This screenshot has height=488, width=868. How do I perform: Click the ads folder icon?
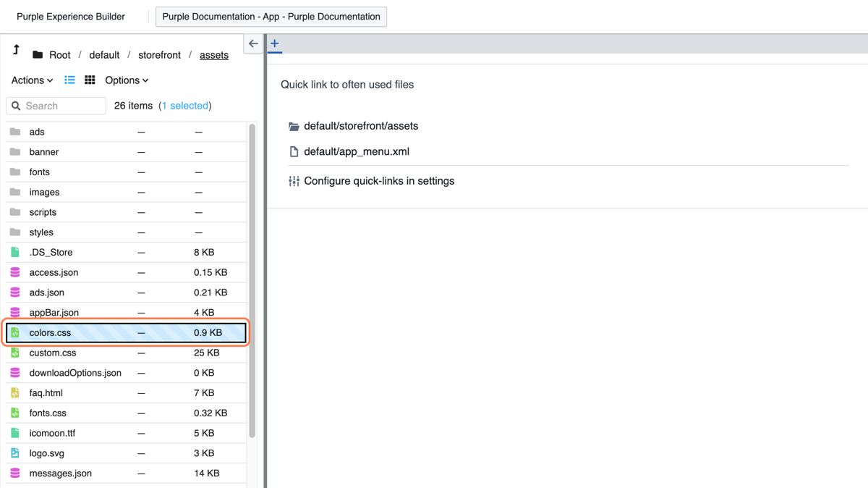click(15, 132)
